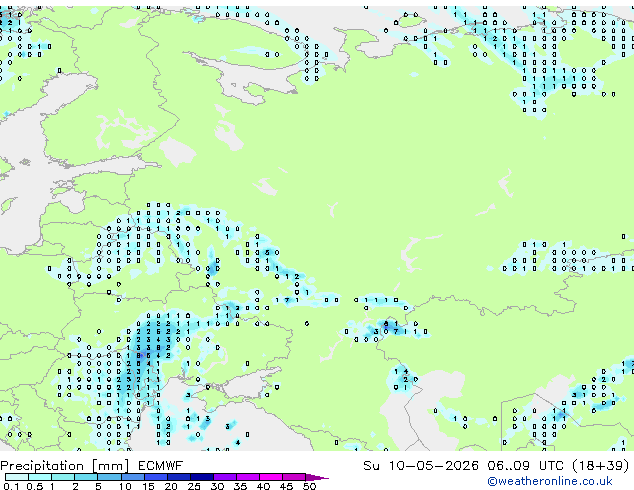
Task: Click the legend scale label '15'
Action: point(148,486)
